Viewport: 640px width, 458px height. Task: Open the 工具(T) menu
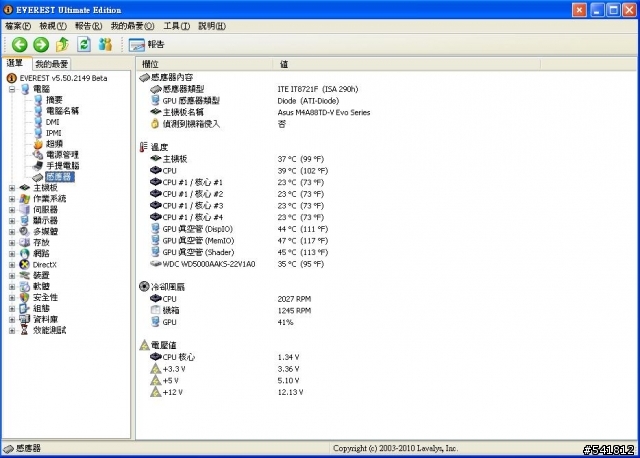click(x=176, y=26)
